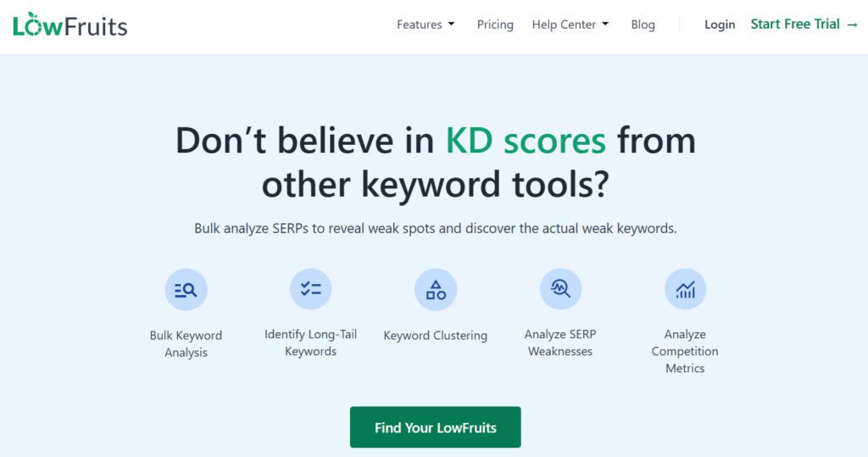This screenshot has width=868, height=457.
Task: Open the Blog menu item
Action: [643, 25]
